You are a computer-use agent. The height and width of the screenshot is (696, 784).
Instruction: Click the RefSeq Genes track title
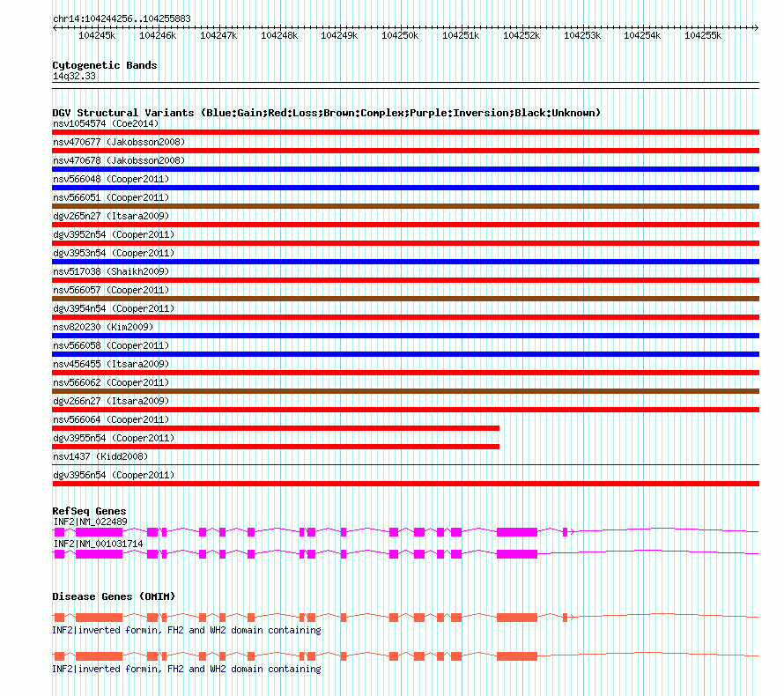pos(89,511)
